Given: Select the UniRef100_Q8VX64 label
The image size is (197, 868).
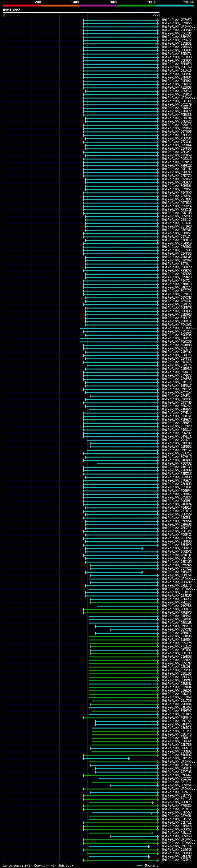Looking at the screenshot, I should point(177,785).
